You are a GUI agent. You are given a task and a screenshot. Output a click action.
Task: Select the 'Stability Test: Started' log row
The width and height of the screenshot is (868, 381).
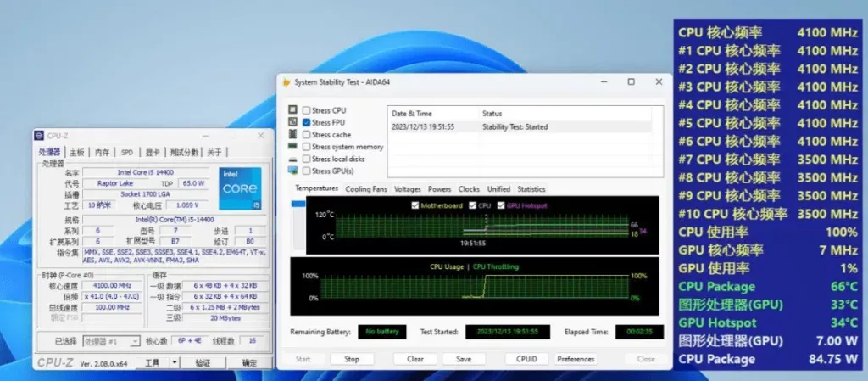[520, 126]
